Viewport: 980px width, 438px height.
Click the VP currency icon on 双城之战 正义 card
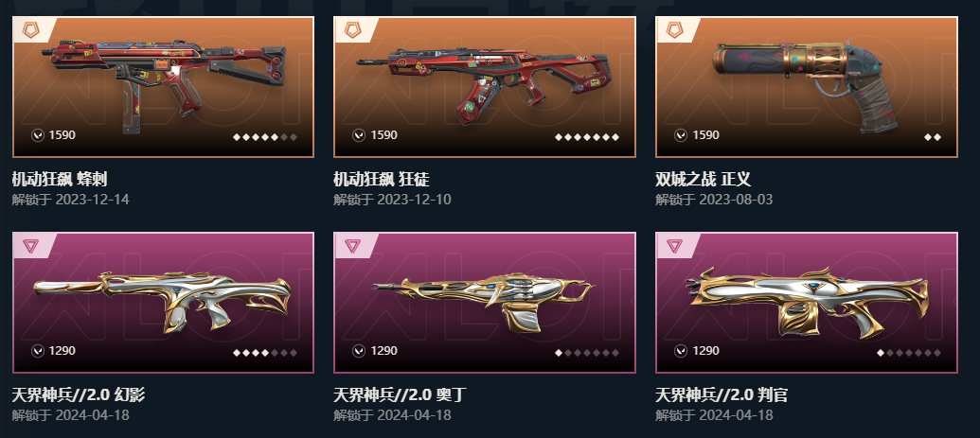pos(681,135)
